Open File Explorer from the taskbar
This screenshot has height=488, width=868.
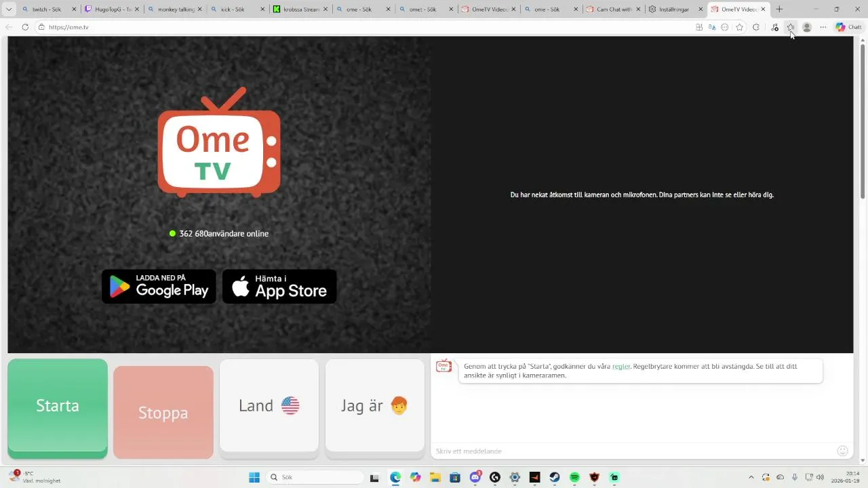435,478
